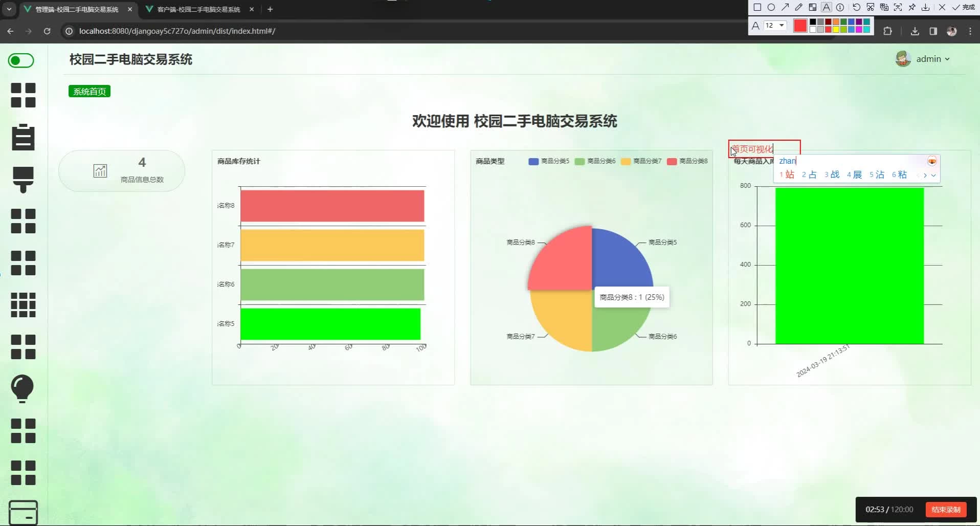Click the paint brush icon in sidebar
The width and height of the screenshot is (980, 526).
coord(23,180)
